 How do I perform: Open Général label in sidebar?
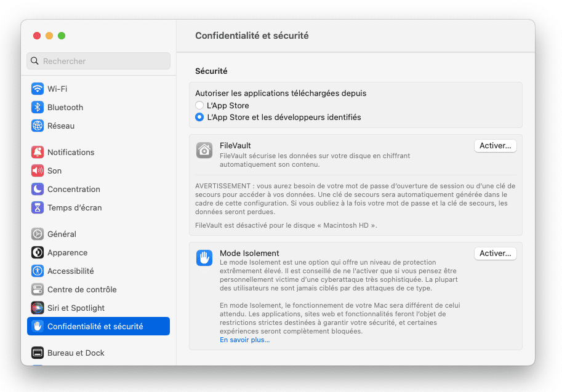click(x=62, y=234)
